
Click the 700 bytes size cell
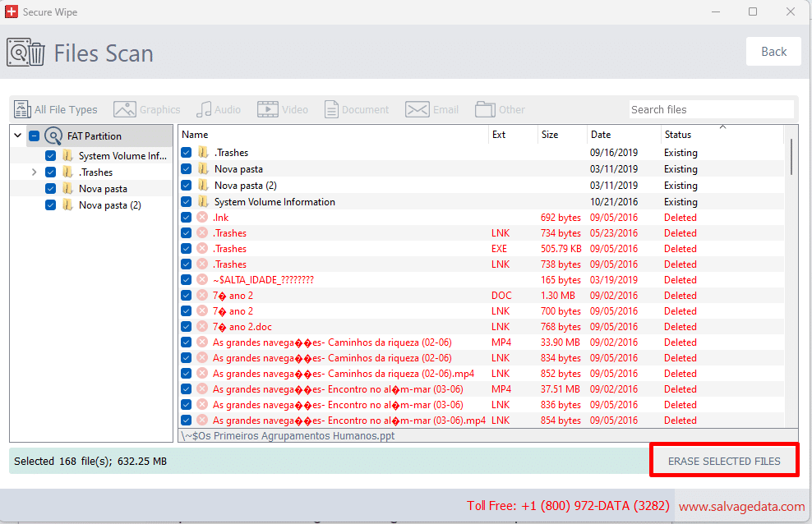561,311
